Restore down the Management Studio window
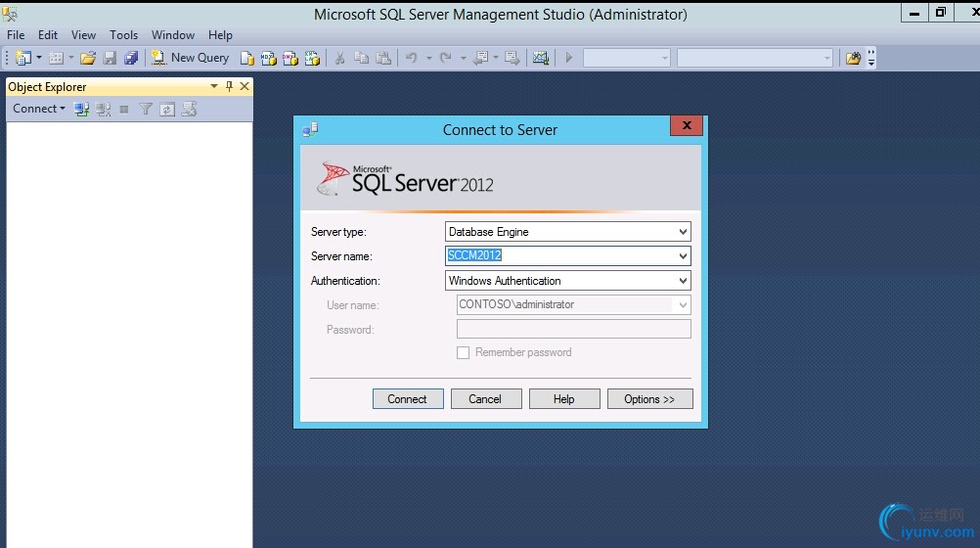Viewport: 980px width, 548px height. (x=941, y=13)
